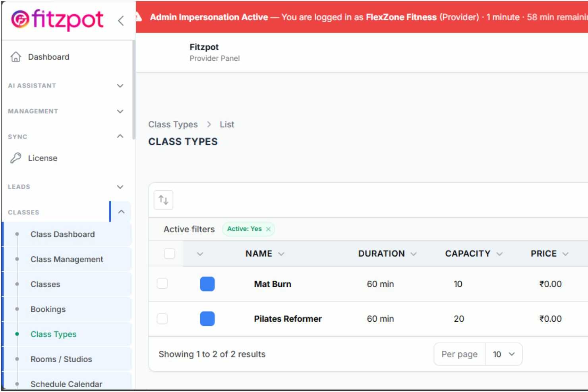Click the warning icon in the red banner
This screenshot has width=588, height=392.
139,17
